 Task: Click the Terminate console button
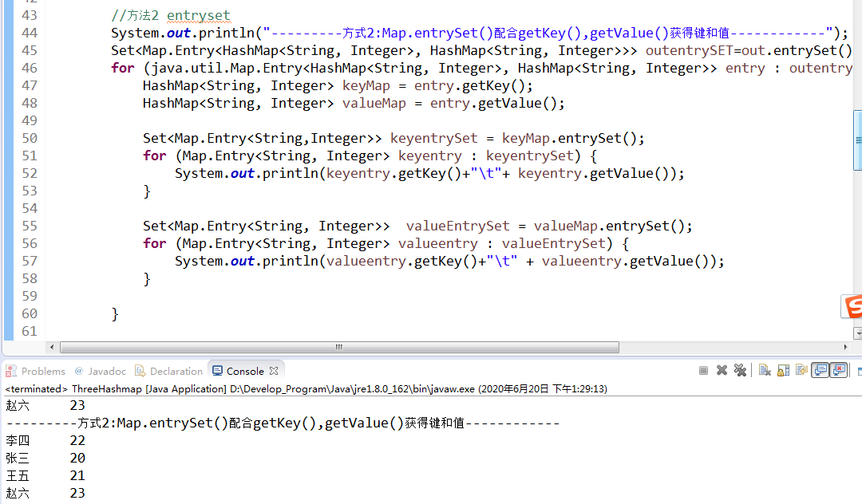[703, 371]
